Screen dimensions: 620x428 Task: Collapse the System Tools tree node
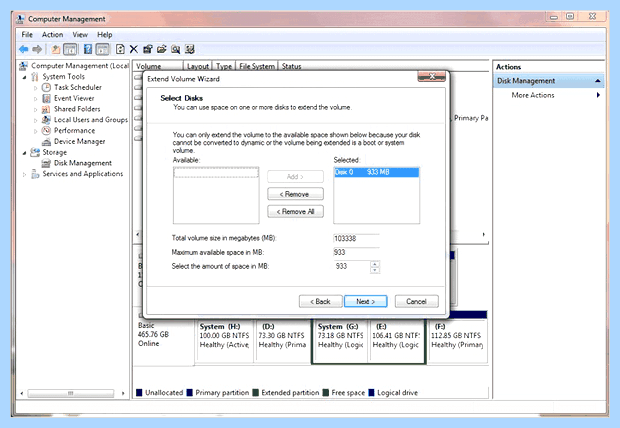(x=25, y=77)
